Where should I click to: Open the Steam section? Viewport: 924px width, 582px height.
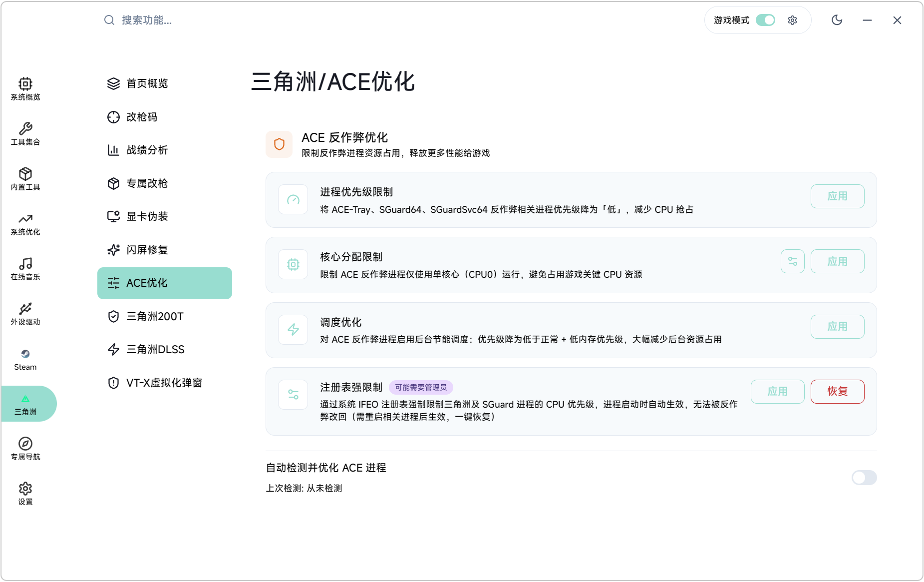click(25, 359)
